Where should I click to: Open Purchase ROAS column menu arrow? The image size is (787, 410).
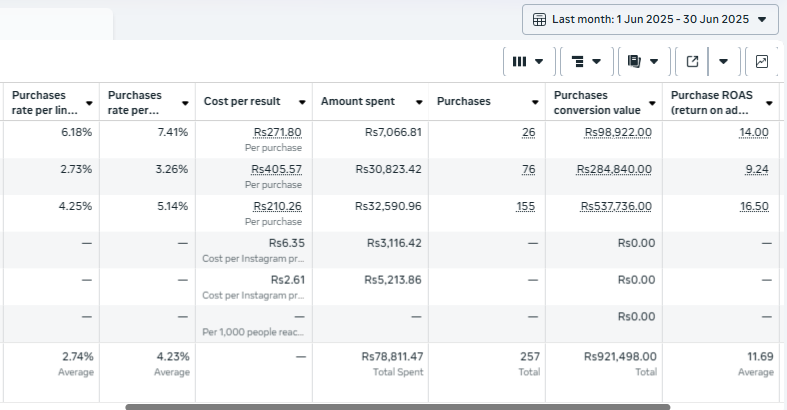[x=769, y=103]
